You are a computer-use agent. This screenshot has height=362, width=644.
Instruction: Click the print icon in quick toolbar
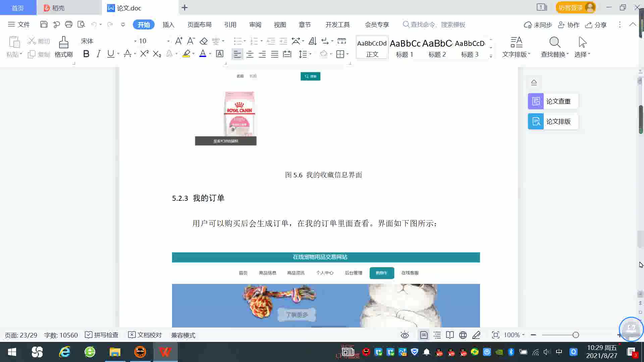pos(69,24)
